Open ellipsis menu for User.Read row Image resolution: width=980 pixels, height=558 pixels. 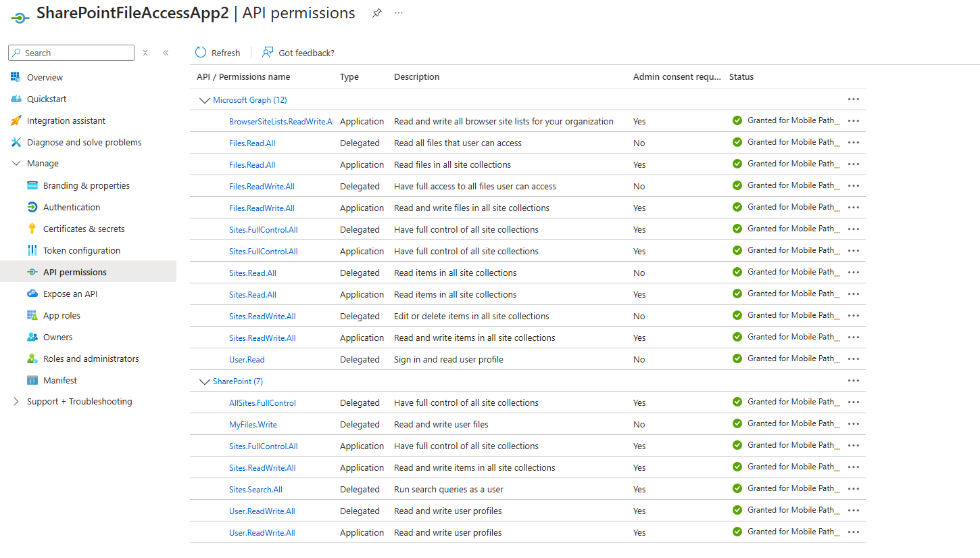[854, 359]
